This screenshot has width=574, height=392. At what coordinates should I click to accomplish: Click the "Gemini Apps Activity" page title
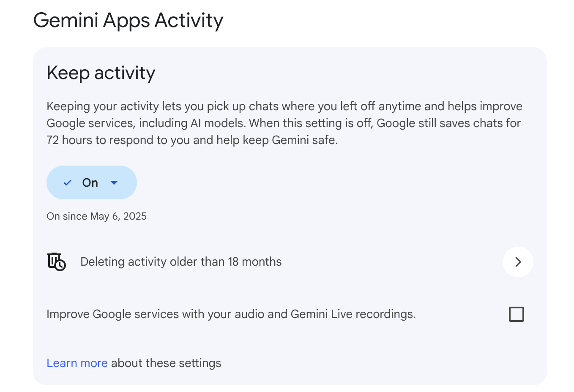(128, 20)
